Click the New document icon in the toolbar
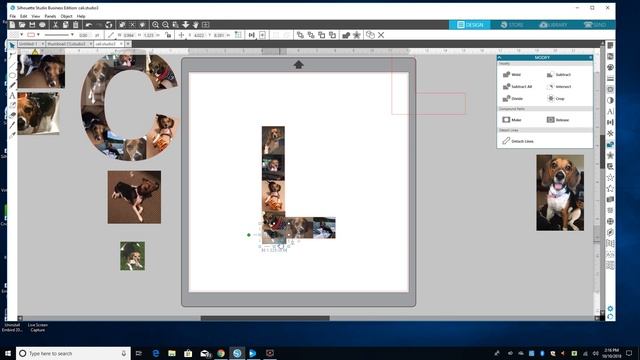This screenshot has height=360, width=640. point(12,25)
